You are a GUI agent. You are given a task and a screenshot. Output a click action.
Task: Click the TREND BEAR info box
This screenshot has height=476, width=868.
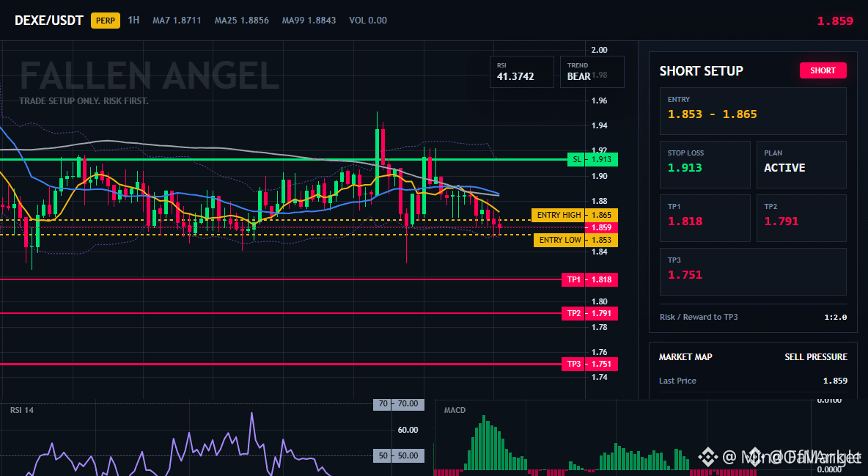tap(592, 71)
